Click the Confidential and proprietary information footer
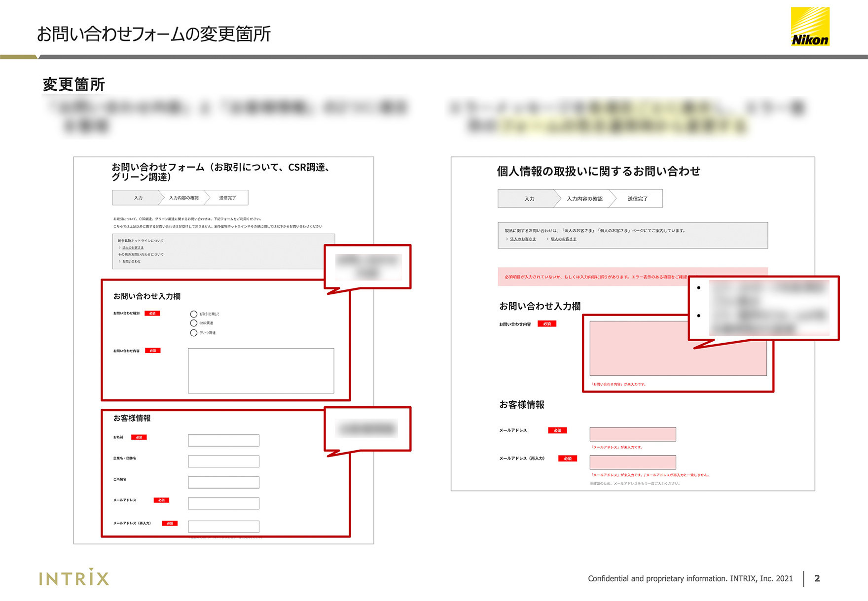Viewport: 868px width, 601px height. [690, 578]
